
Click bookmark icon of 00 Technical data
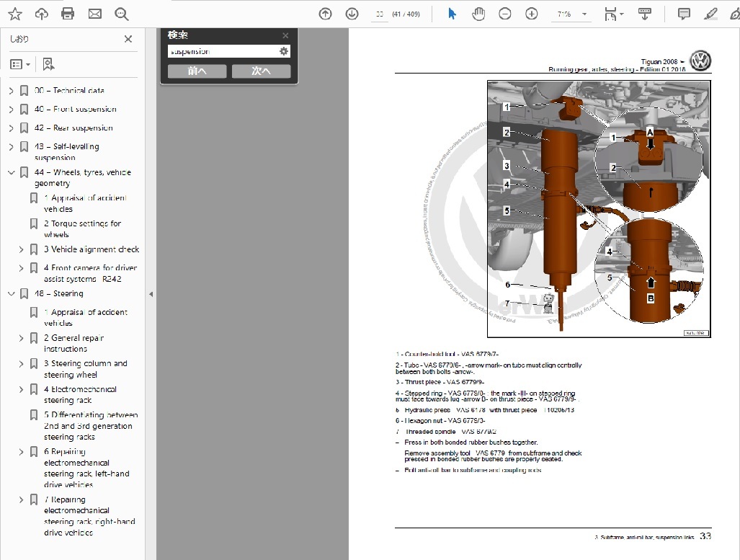coord(24,91)
